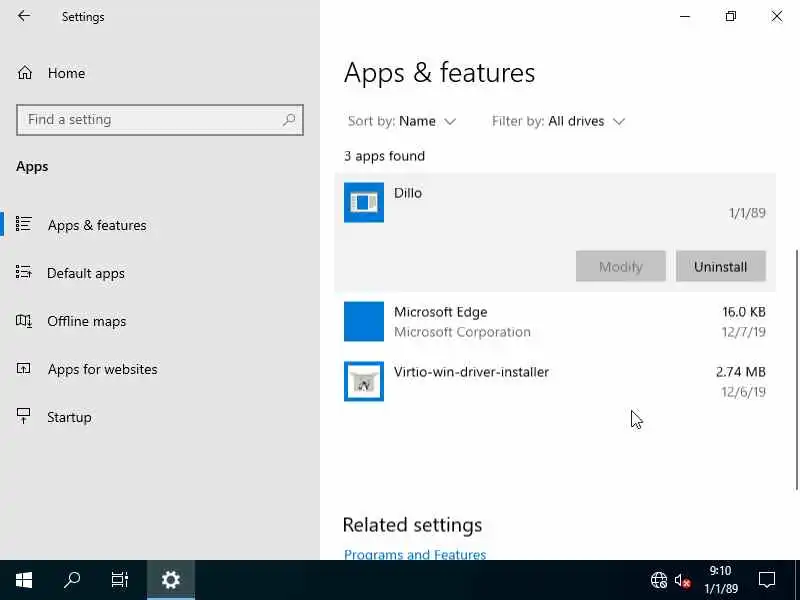Open the Filter by All drives dropdown
Screen dimensions: 800x600
click(x=558, y=121)
